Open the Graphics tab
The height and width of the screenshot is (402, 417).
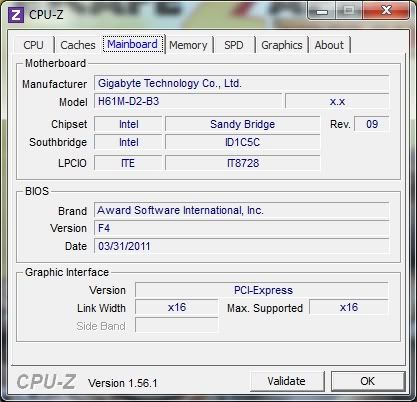(282, 45)
